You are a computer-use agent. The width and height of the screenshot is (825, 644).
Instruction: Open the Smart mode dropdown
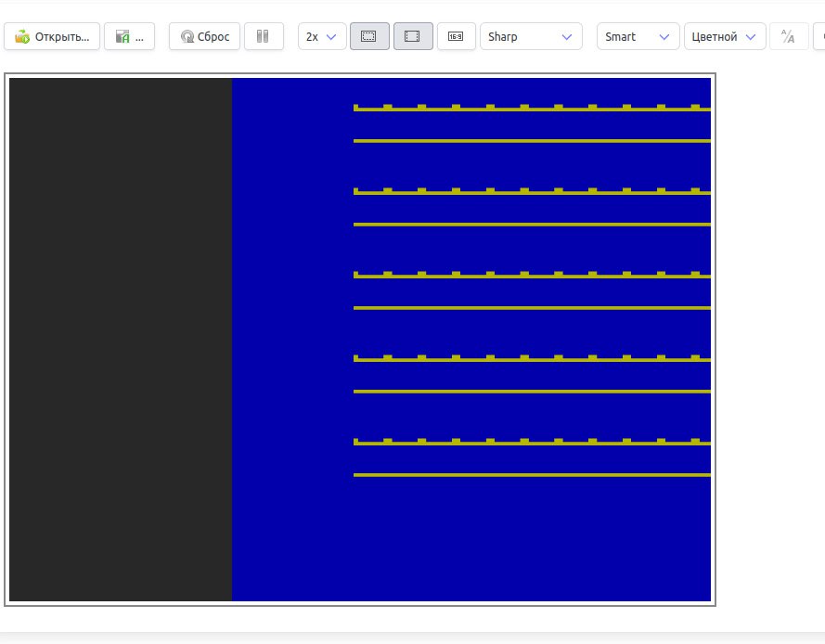tap(637, 37)
